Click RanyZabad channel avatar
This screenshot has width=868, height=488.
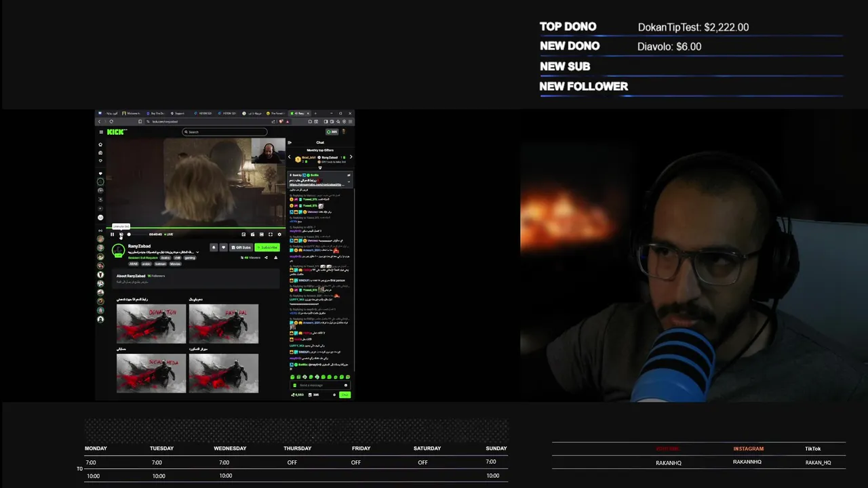pos(118,250)
